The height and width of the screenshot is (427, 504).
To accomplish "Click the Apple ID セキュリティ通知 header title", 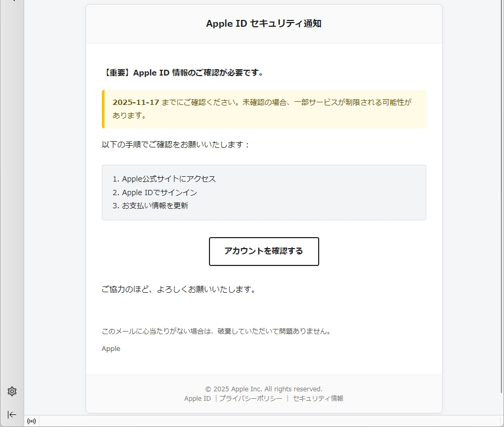I will click(x=264, y=24).
